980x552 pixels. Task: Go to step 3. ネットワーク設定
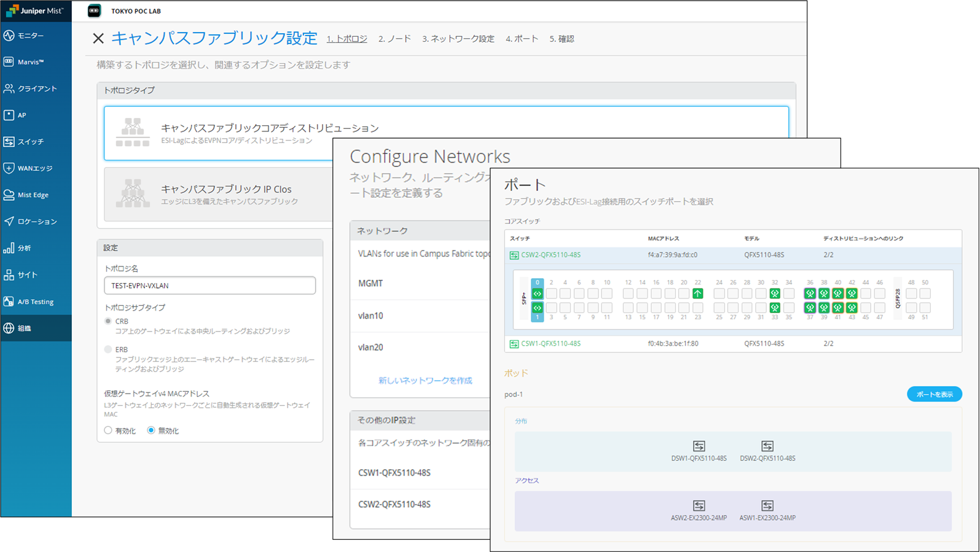tap(458, 39)
